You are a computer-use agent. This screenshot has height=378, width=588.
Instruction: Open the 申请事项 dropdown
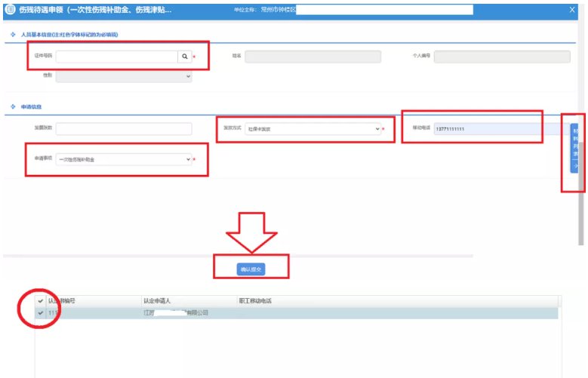point(124,159)
